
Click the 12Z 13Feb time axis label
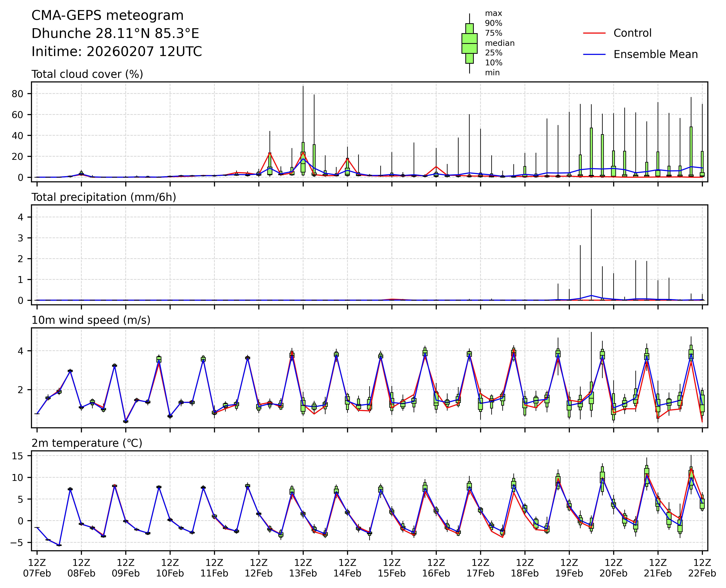pos(303,568)
